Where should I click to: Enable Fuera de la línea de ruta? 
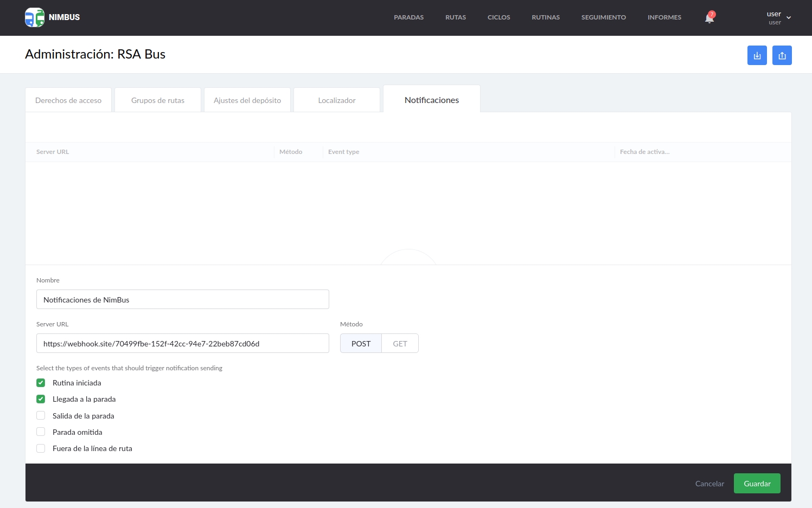tap(41, 448)
